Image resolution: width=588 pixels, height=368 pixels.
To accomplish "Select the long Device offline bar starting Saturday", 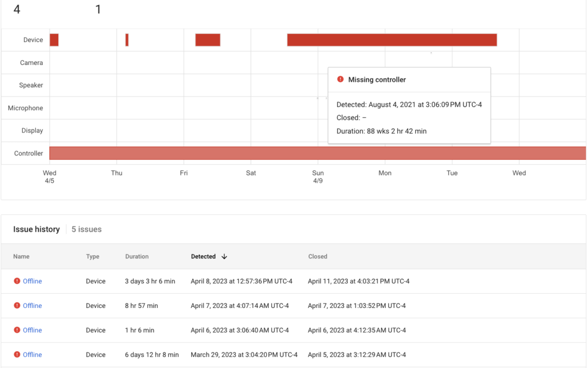I will click(x=392, y=40).
